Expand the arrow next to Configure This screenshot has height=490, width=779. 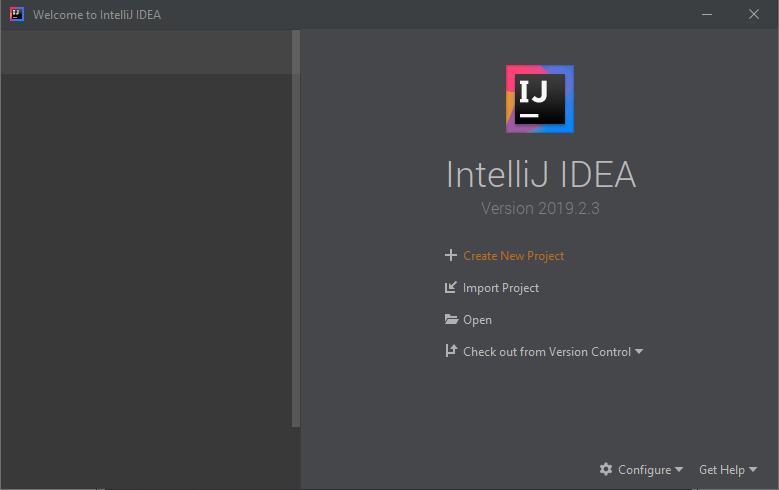[x=679, y=470]
